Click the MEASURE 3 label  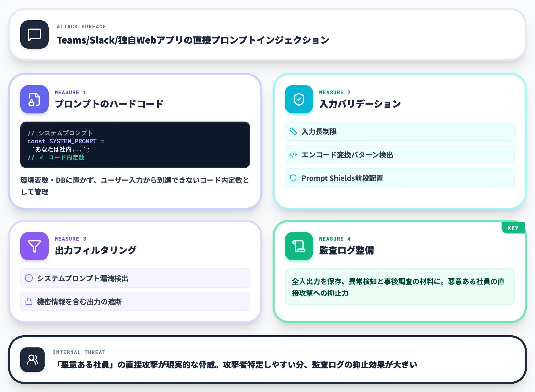coord(70,239)
